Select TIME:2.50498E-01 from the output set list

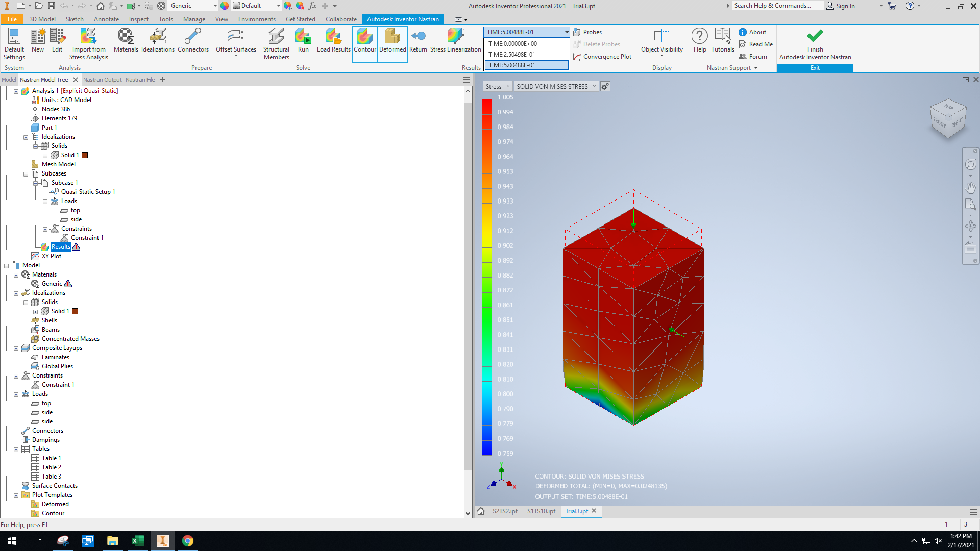tap(512, 54)
